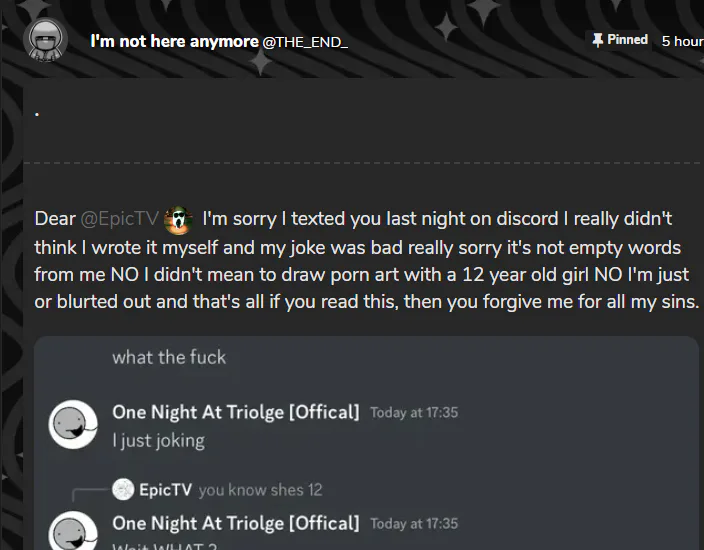The height and width of the screenshot is (550, 704).
Task: Open second One Night At Triolge avatar
Action: [x=73, y=531]
